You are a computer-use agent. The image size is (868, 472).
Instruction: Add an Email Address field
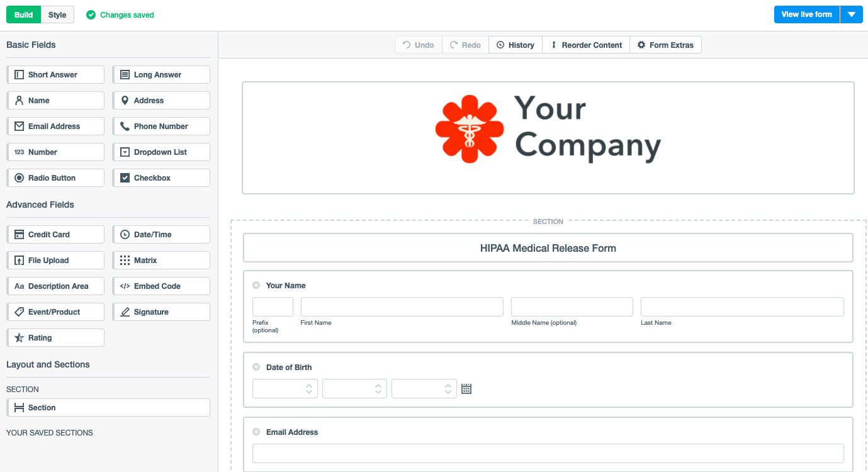click(55, 126)
